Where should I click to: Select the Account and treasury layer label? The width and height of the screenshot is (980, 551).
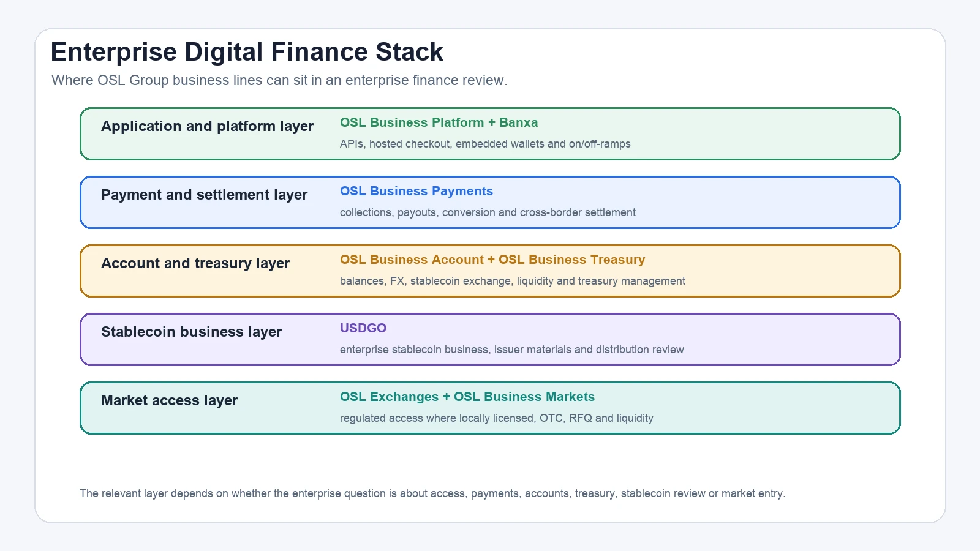(x=195, y=263)
